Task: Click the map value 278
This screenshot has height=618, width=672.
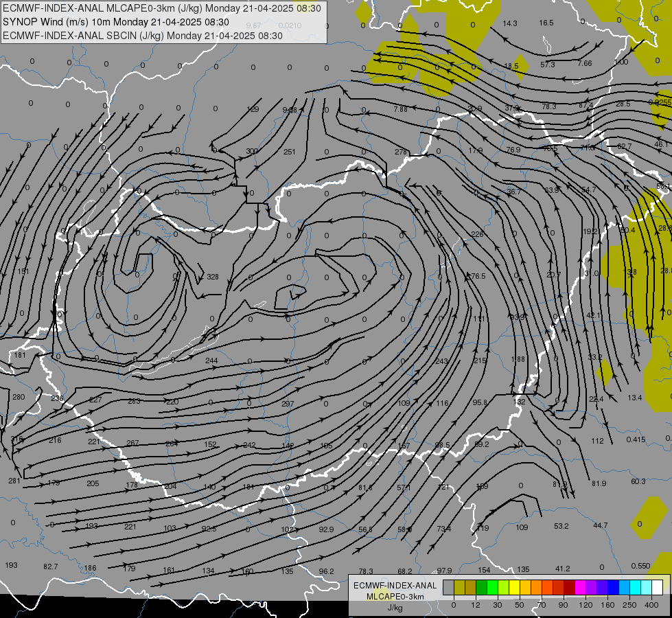Action: pyautogui.click(x=401, y=151)
